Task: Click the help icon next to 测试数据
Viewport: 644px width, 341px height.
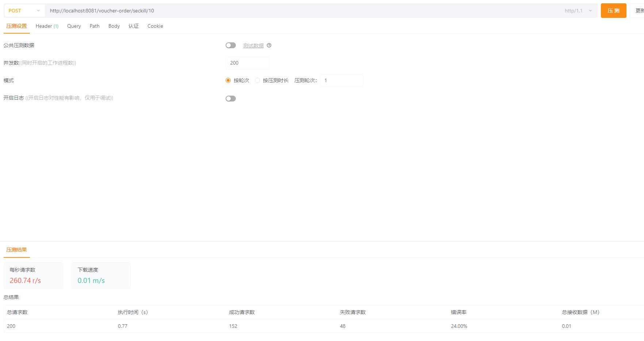Action: pos(269,45)
